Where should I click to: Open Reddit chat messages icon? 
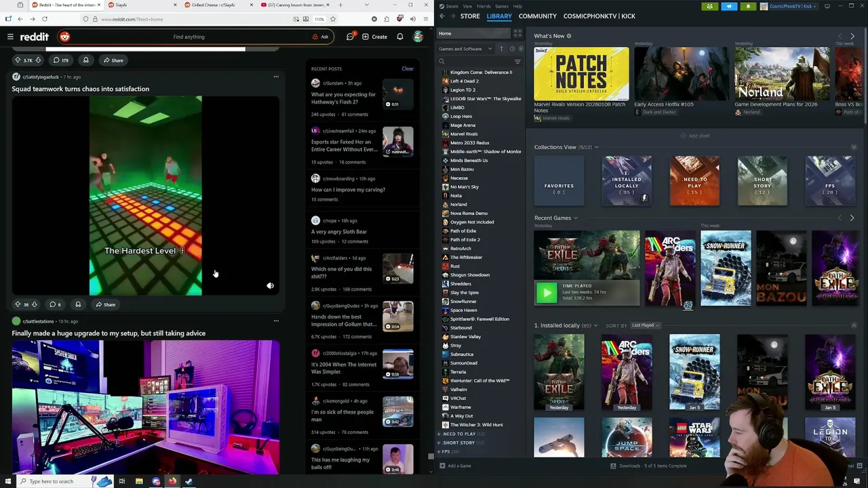(351, 37)
